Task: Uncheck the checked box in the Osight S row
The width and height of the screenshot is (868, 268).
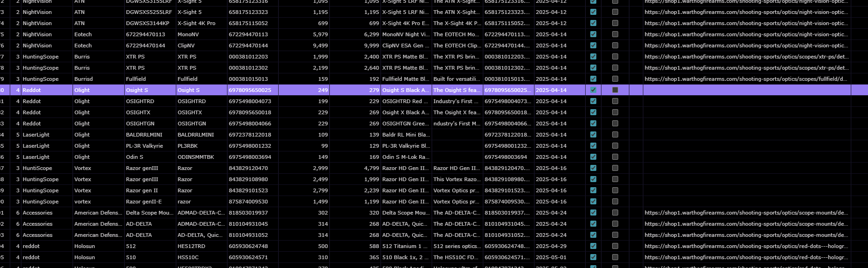Action: (x=593, y=90)
